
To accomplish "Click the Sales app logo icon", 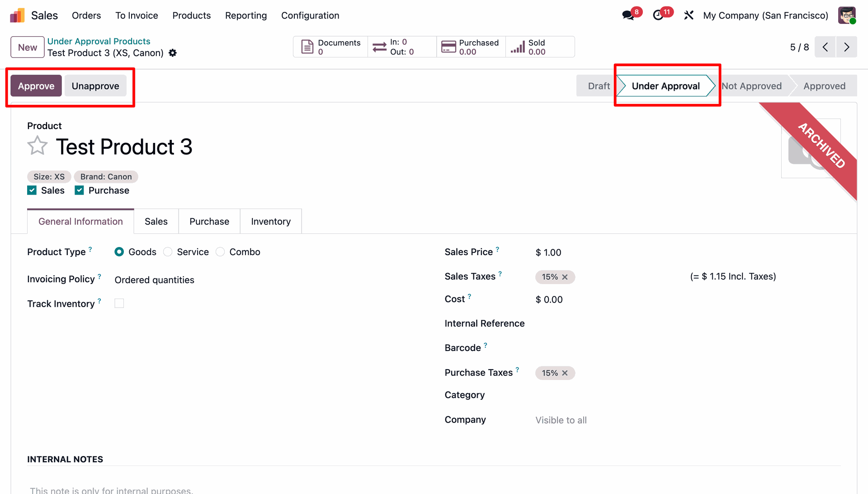I will [17, 15].
